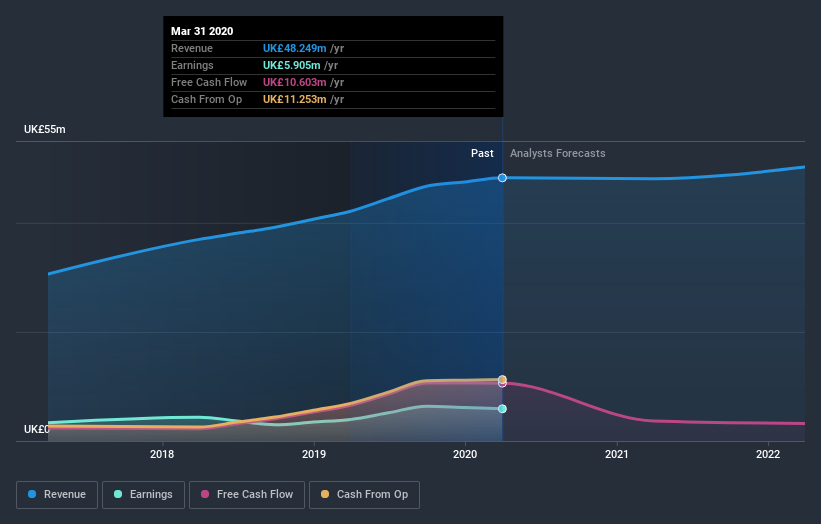Select the 2022 axis label
Screen dimensions: 821x524
[x=768, y=454]
